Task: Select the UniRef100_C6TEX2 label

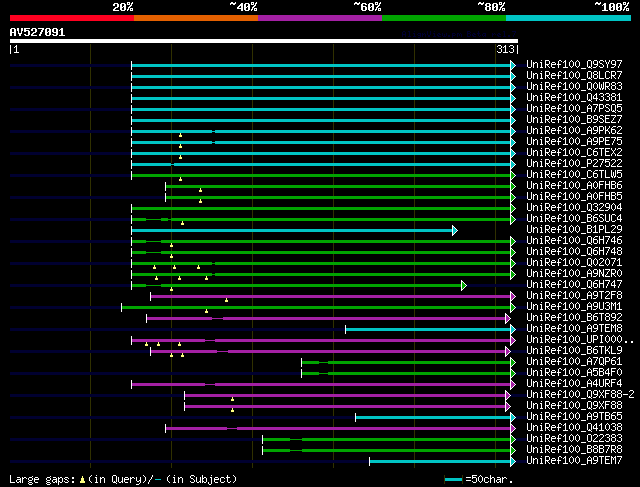Action: [574, 153]
